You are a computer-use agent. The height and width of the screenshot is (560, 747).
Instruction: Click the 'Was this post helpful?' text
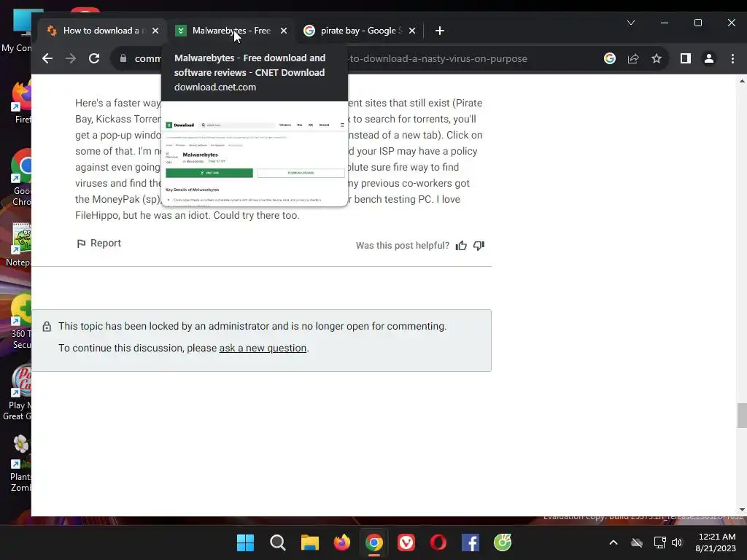point(403,246)
